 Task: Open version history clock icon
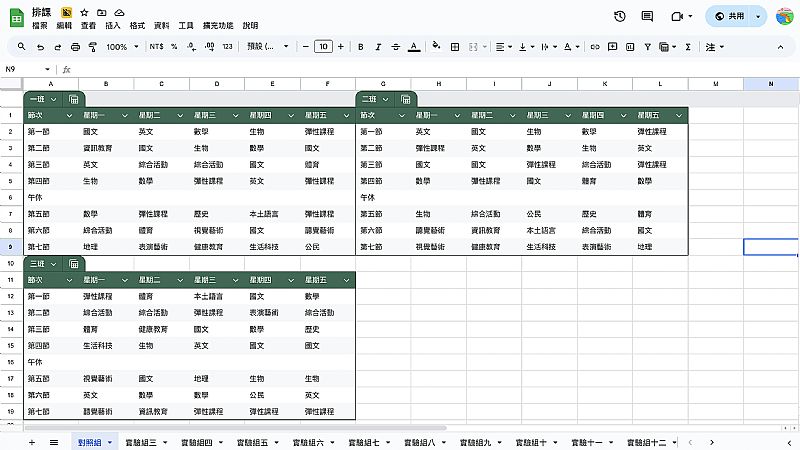pos(620,17)
